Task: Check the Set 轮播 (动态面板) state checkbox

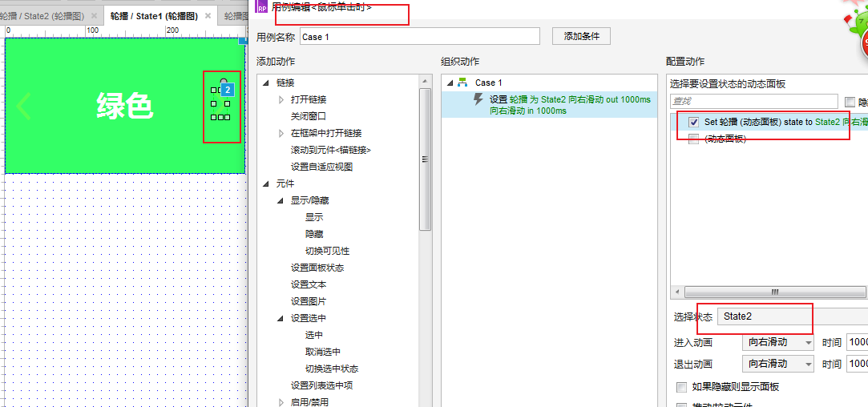Action: click(x=693, y=121)
